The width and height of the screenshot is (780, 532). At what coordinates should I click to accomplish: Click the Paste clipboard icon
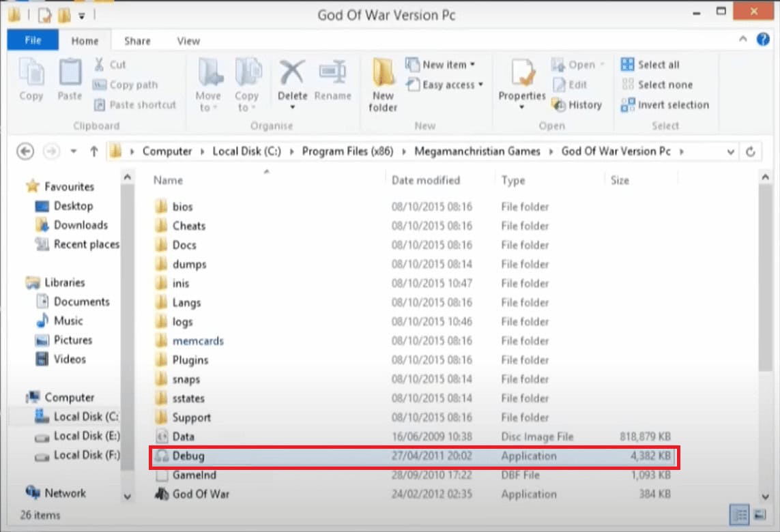point(70,79)
